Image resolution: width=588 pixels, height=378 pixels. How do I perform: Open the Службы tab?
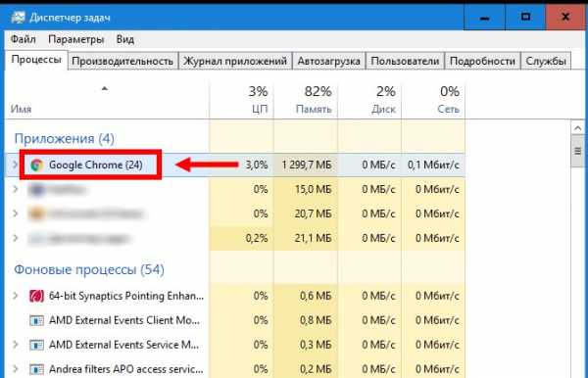coord(546,61)
